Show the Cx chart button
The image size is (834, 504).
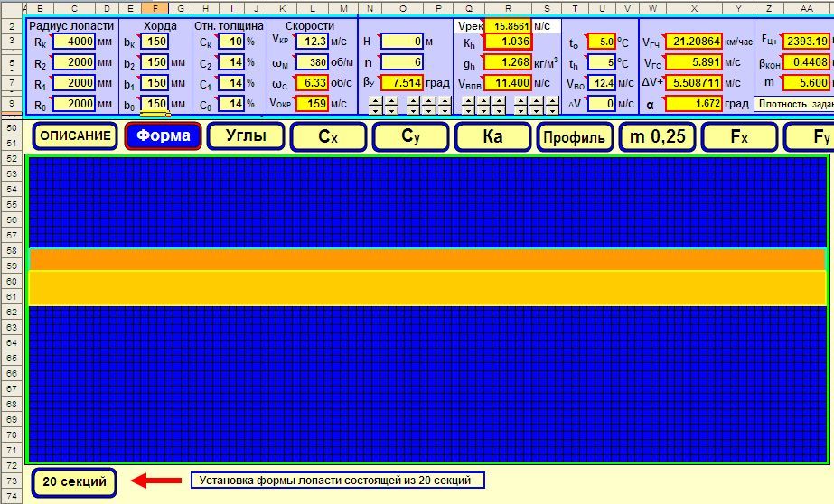[x=329, y=137]
